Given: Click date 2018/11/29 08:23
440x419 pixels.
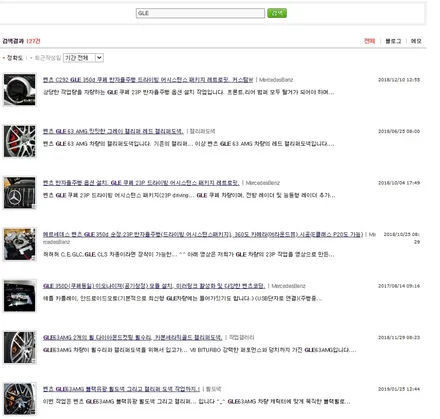Looking at the screenshot, I should pos(399,337).
